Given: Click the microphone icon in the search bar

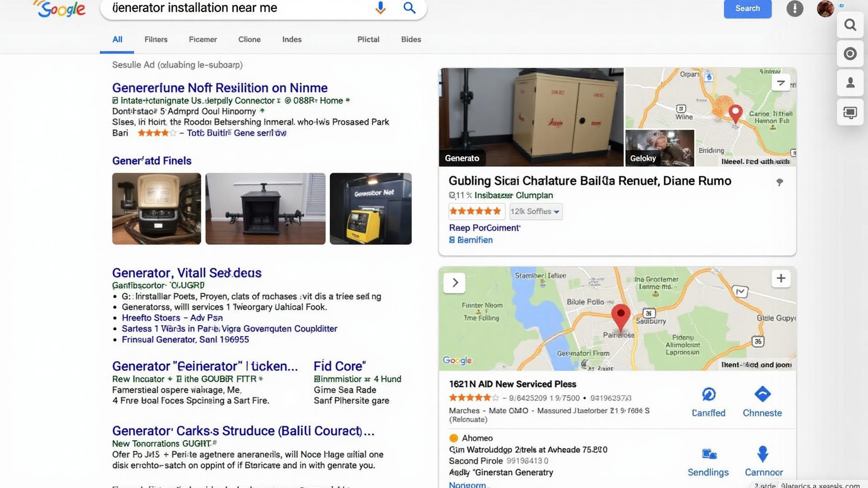Looking at the screenshot, I should pyautogui.click(x=380, y=8).
